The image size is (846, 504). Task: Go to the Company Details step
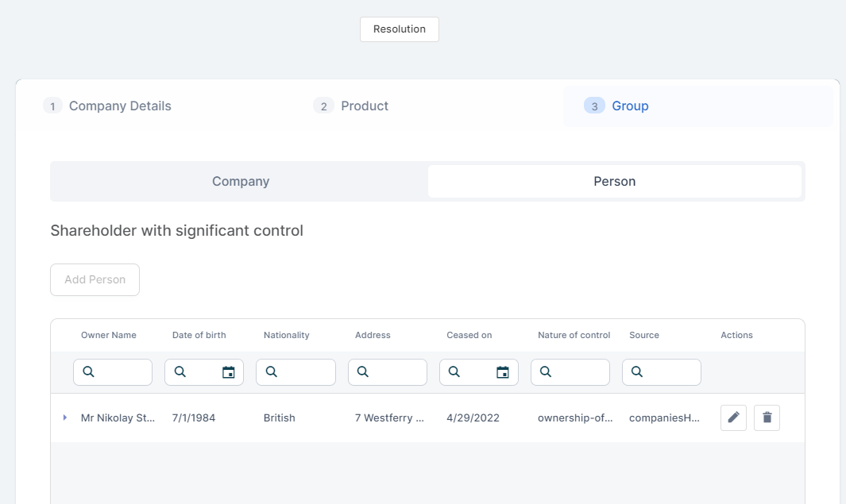(x=119, y=106)
